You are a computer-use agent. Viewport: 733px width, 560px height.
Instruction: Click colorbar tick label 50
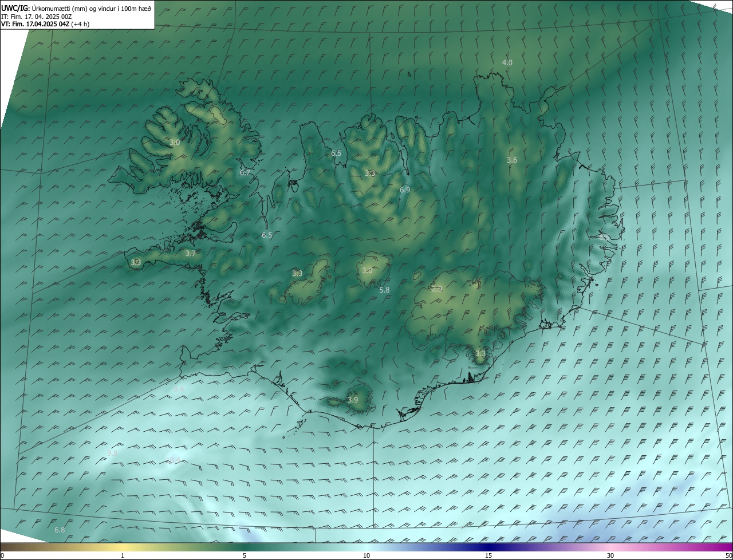(x=728, y=555)
